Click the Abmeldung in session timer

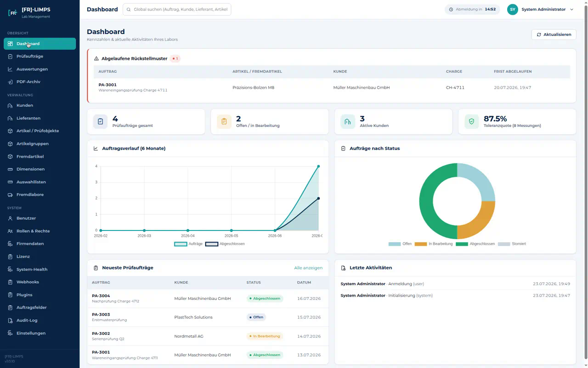pyautogui.click(x=472, y=9)
